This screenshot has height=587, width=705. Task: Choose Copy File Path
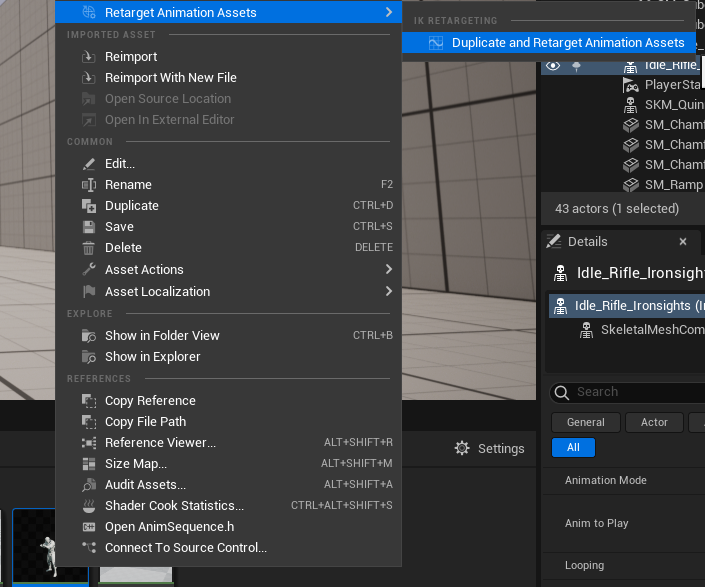[x=228, y=422]
